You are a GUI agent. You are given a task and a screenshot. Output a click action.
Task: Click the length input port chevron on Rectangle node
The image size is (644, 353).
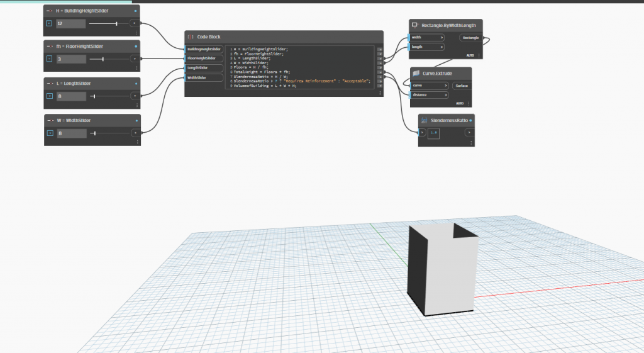441,47
